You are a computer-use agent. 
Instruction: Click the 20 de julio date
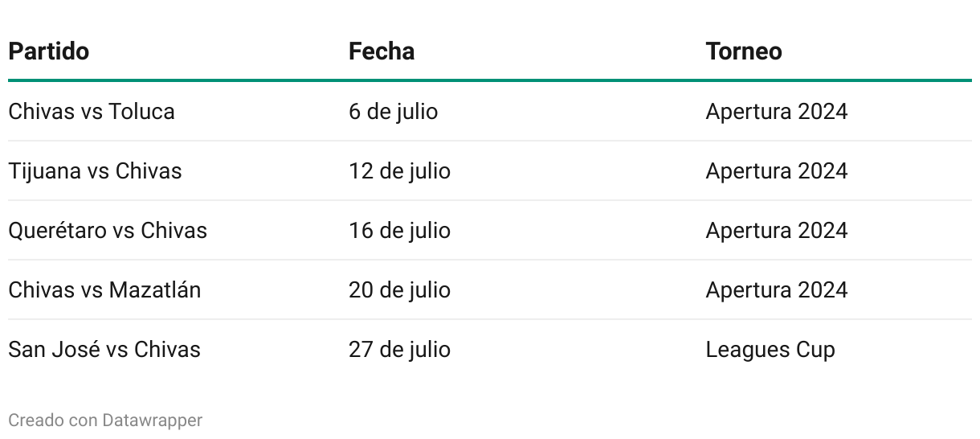[399, 290]
